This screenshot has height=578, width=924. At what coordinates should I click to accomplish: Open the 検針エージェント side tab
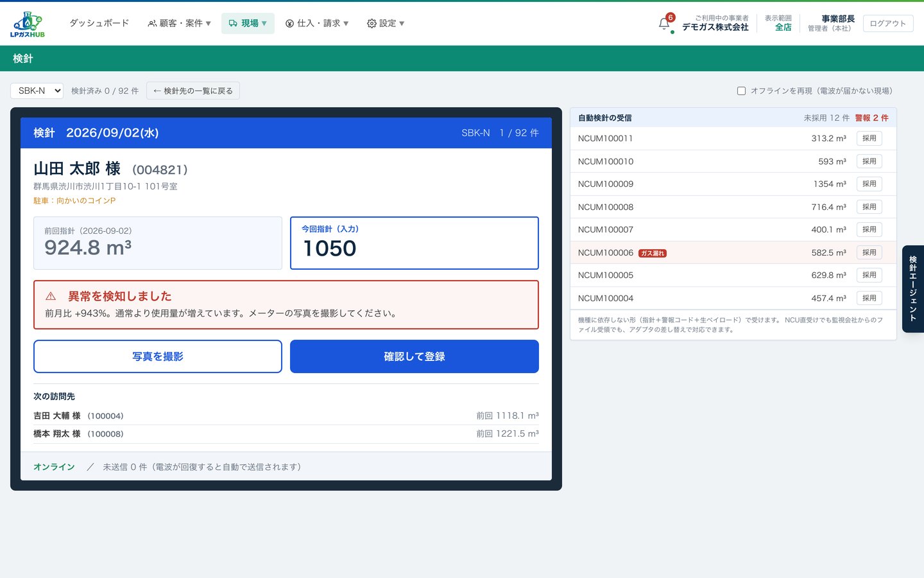(x=913, y=288)
